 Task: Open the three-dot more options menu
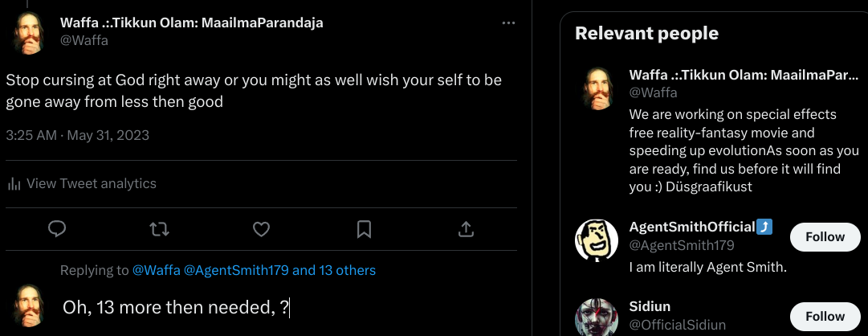point(508,23)
